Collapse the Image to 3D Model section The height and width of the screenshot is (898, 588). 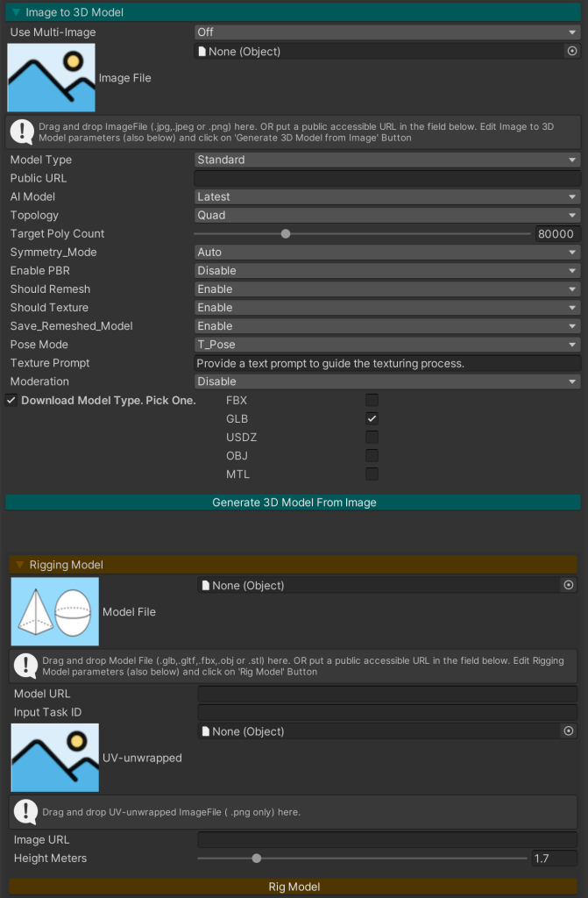[17, 13]
